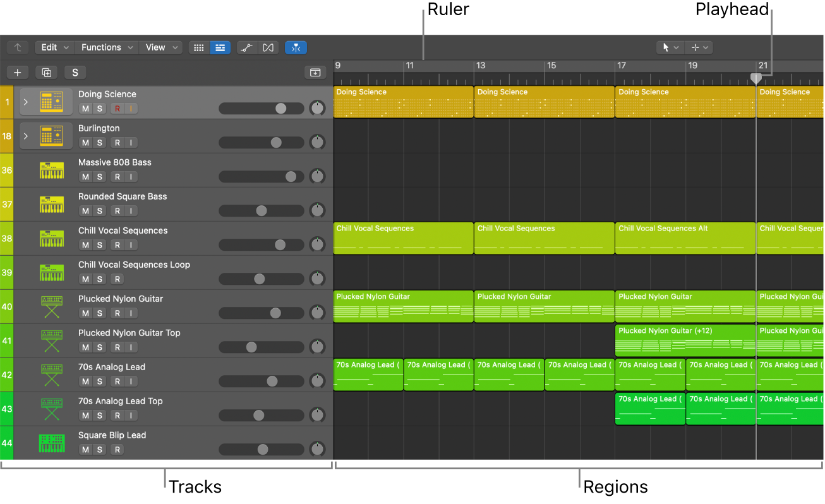Click the track stack hide button

click(x=316, y=72)
